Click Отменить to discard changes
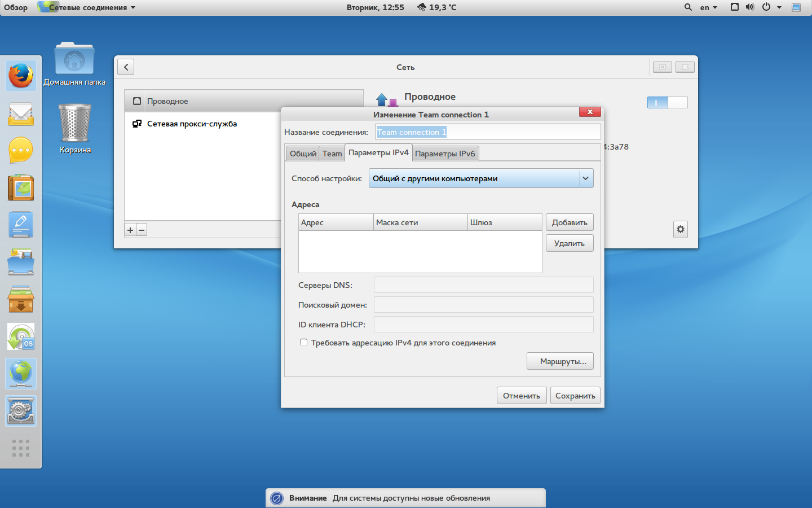 (522, 396)
